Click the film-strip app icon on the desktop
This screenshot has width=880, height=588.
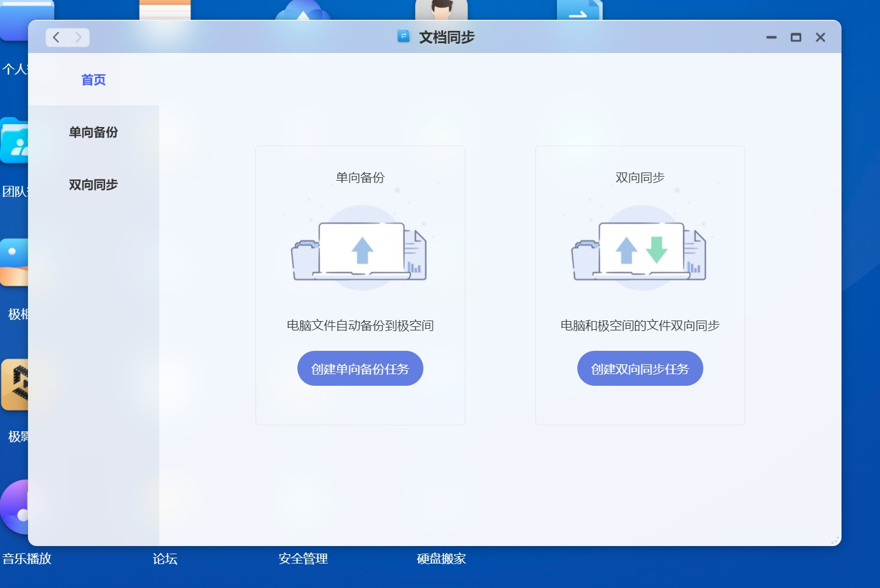pyautogui.click(x=15, y=385)
